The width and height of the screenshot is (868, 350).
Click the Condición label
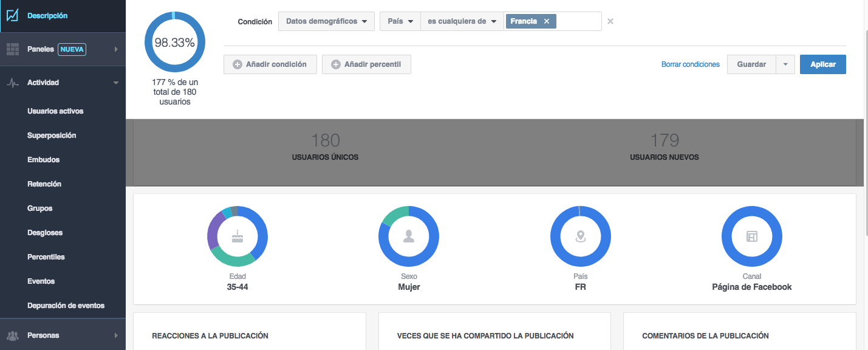point(255,21)
